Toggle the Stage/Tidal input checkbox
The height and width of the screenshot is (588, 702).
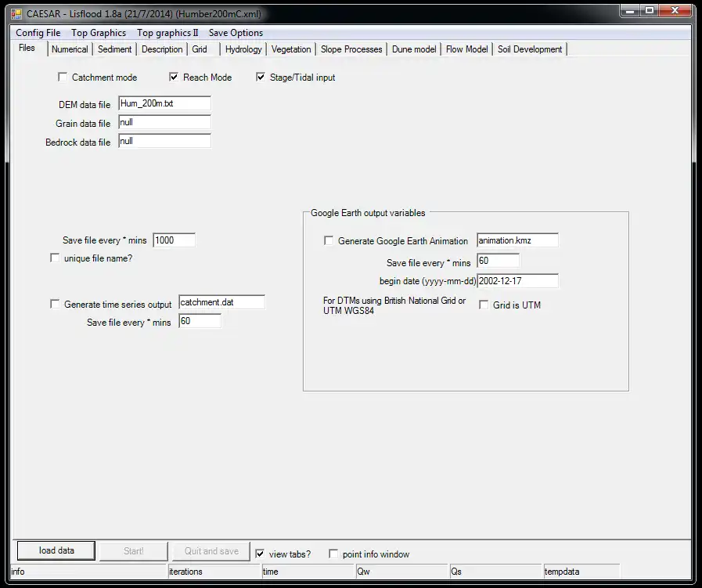point(261,77)
